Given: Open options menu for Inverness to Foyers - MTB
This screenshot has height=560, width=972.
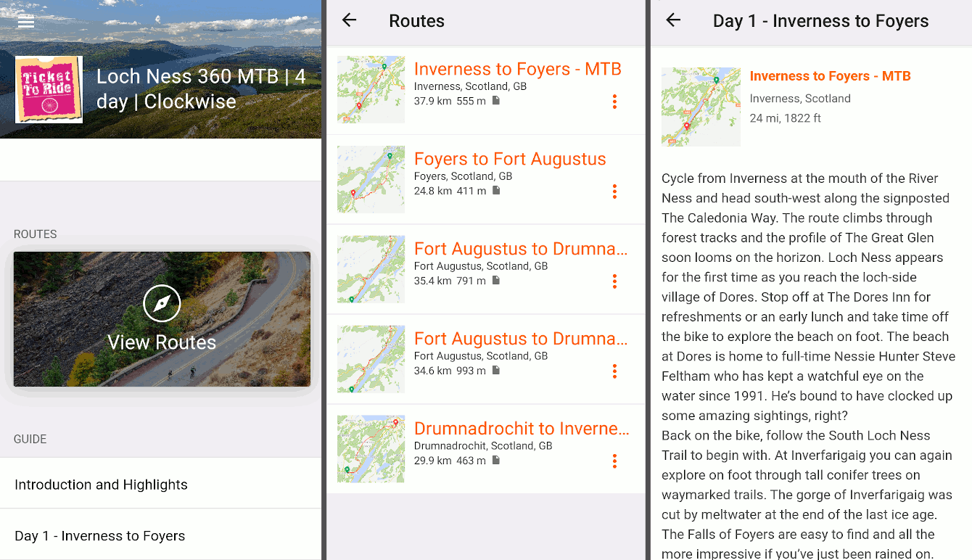Looking at the screenshot, I should tap(614, 102).
